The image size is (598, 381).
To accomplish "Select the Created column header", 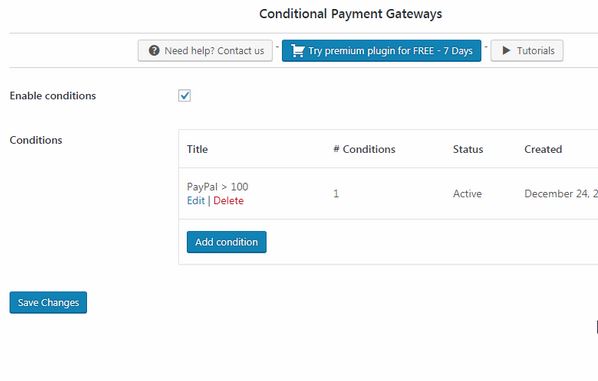I will [x=543, y=149].
